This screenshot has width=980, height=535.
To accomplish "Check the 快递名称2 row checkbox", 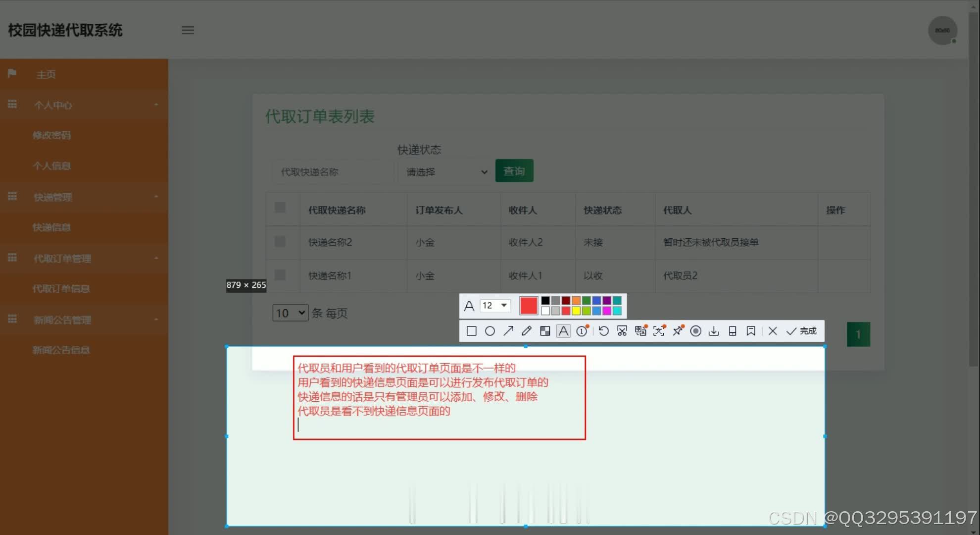I will click(280, 241).
